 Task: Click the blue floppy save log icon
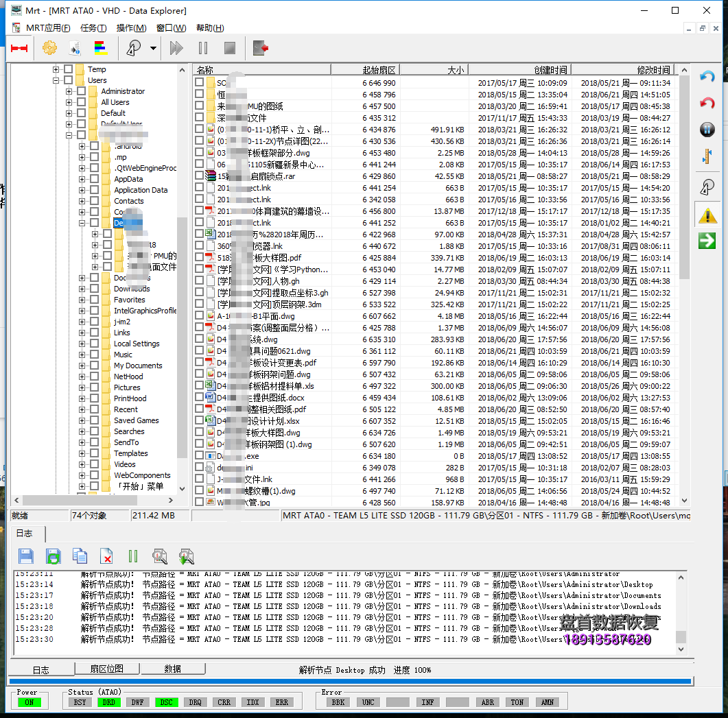click(x=26, y=556)
